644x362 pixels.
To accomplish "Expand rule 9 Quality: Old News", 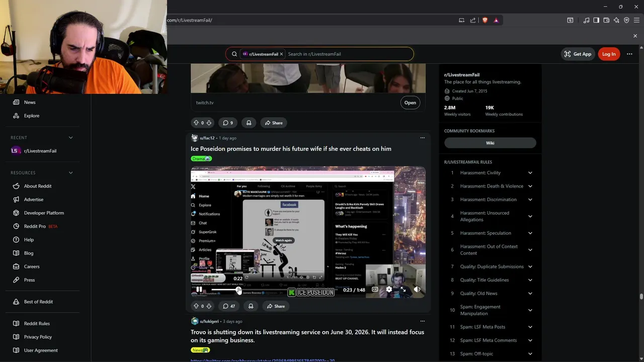I will 530,294.
